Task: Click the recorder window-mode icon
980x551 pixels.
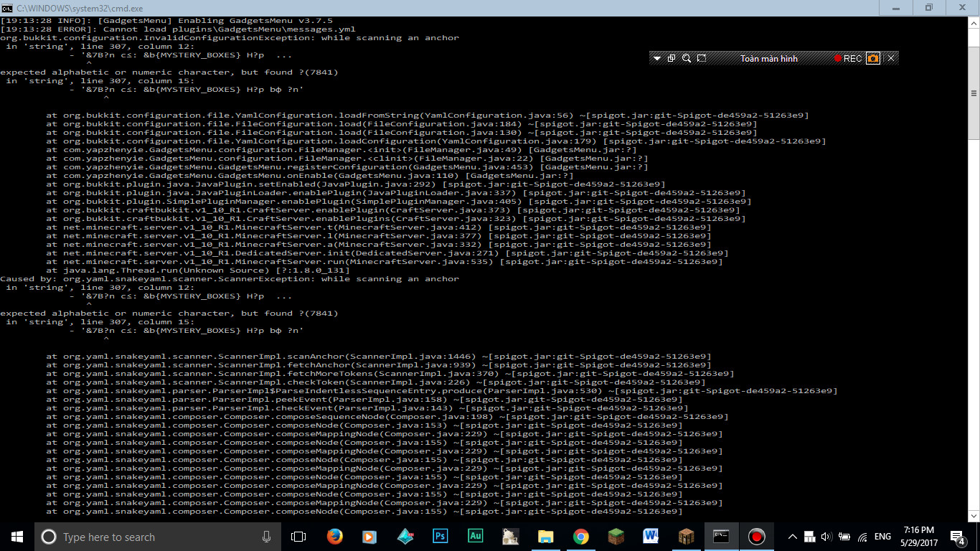Action: coord(672,58)
